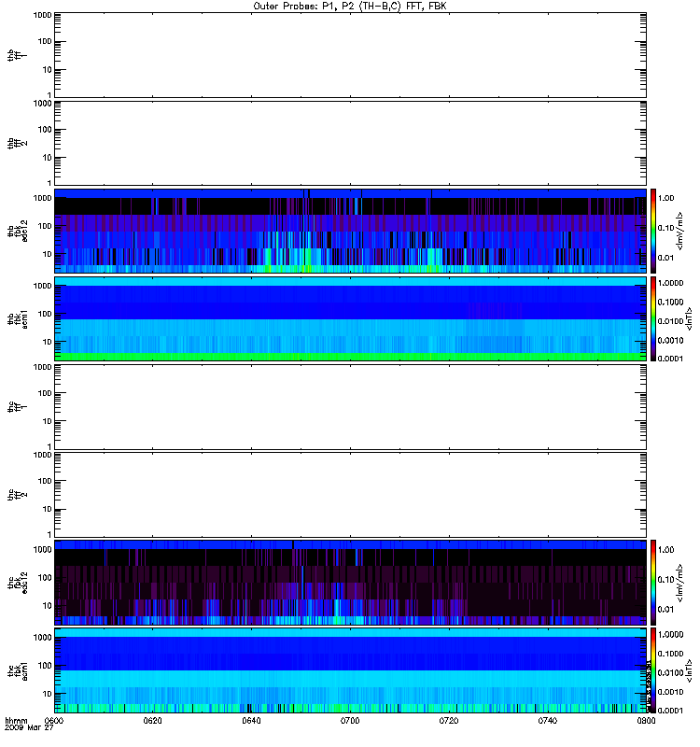
Task: Click the '0.1000' tick on thb scm1 color bar
Action: (x=670, y=302)
